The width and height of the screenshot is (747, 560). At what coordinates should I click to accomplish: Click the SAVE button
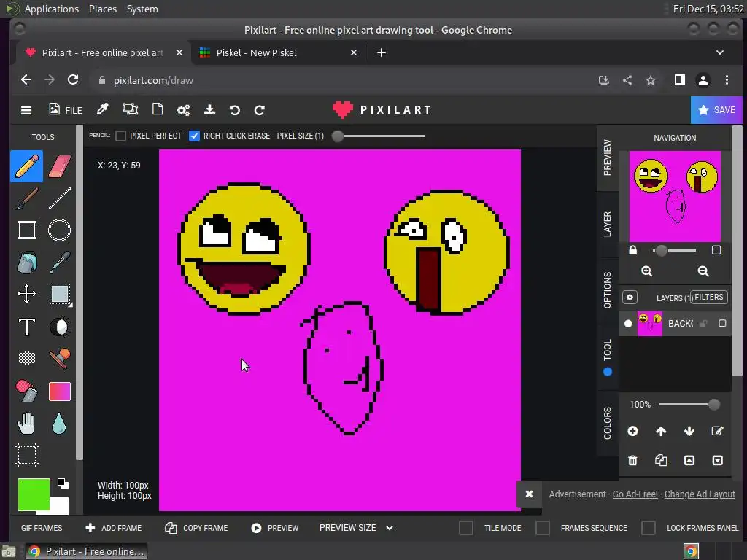pos(716,110)
